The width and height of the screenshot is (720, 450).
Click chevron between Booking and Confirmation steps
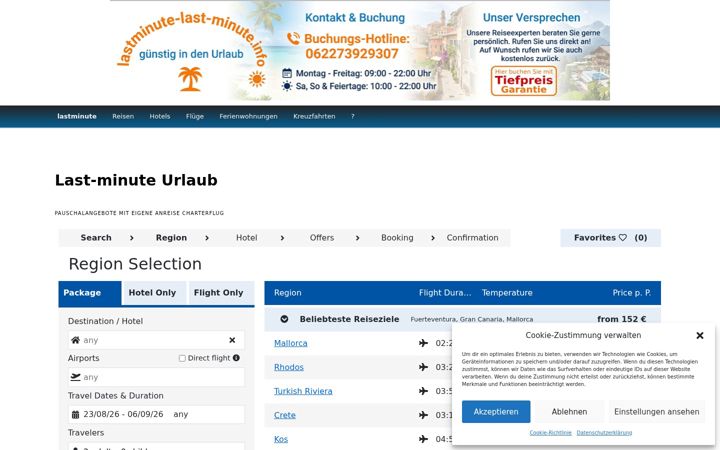pyautogui.click(x=433, y=238)
